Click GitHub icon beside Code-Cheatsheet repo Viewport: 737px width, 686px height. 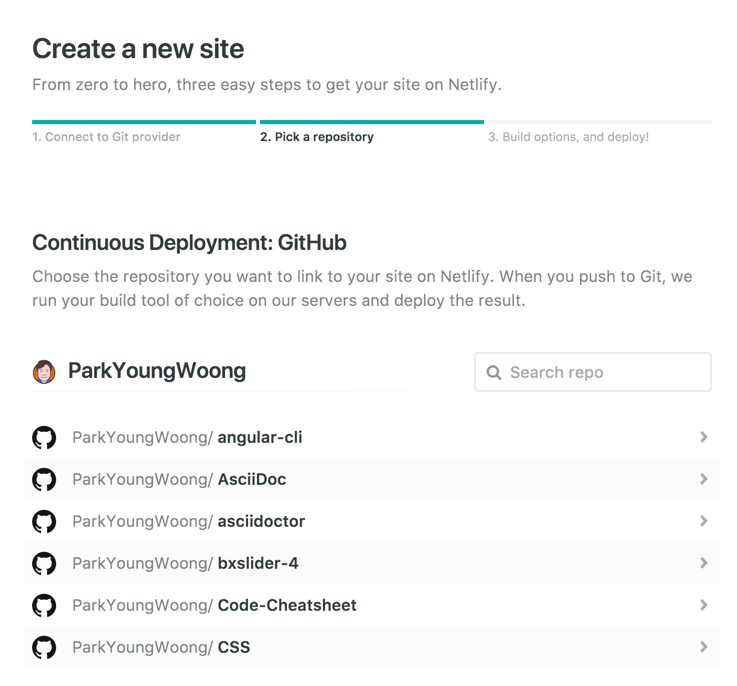point(44,605)
